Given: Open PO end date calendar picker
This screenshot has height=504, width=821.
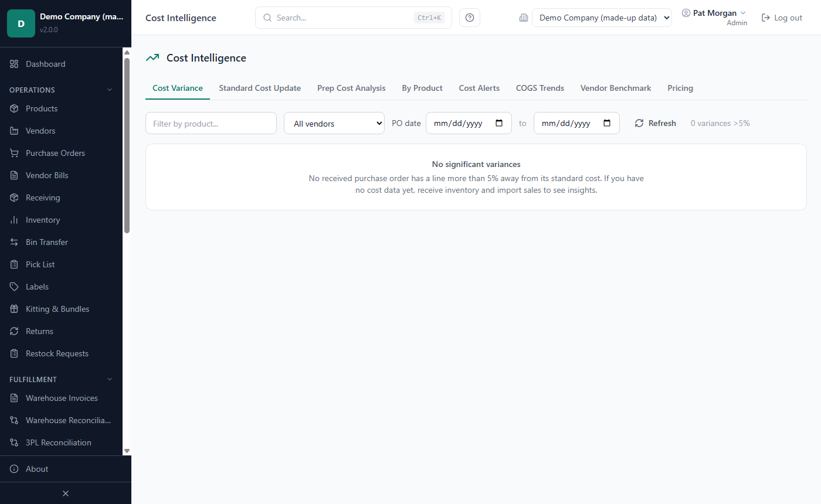Looking at the screenshot, I should 607,123.
